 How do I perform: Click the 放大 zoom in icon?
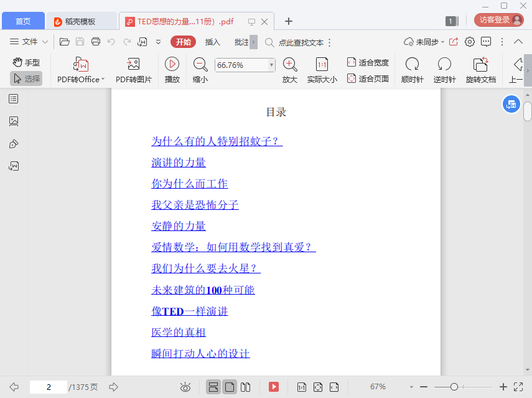tap(290, 70)
